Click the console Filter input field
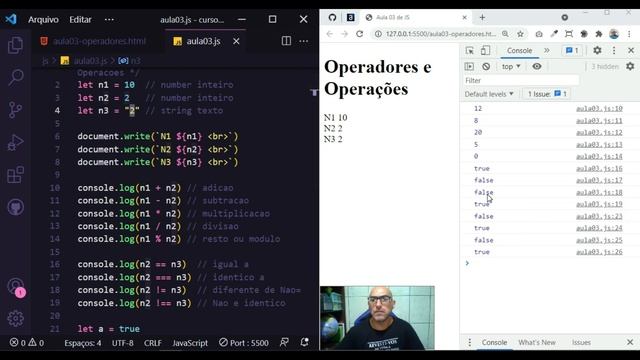 coord(521,80)
